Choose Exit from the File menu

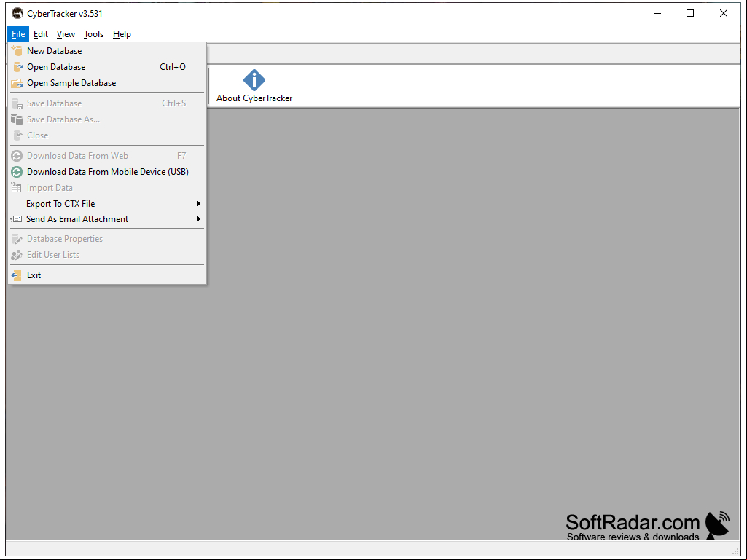click(x=107, y=275)
